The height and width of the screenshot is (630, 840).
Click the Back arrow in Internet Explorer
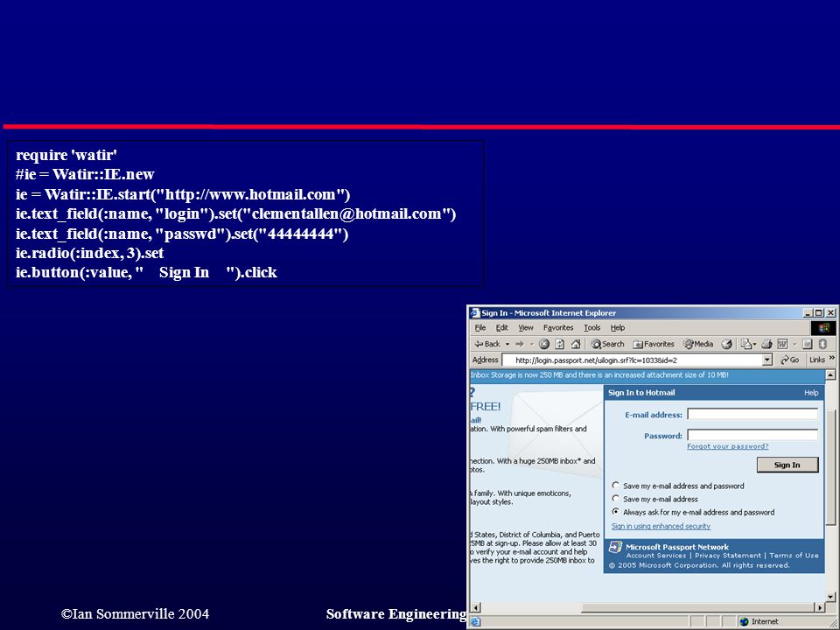point(487,344)
